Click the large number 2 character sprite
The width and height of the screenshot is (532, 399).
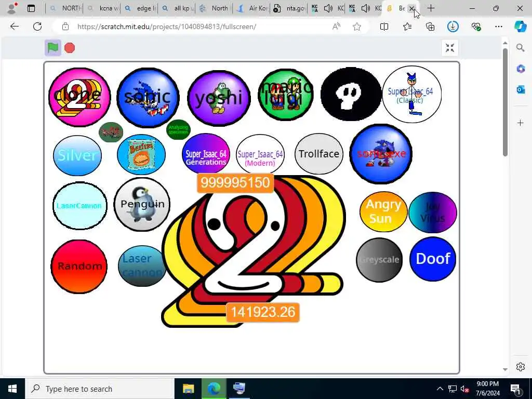tap(253, 251)
